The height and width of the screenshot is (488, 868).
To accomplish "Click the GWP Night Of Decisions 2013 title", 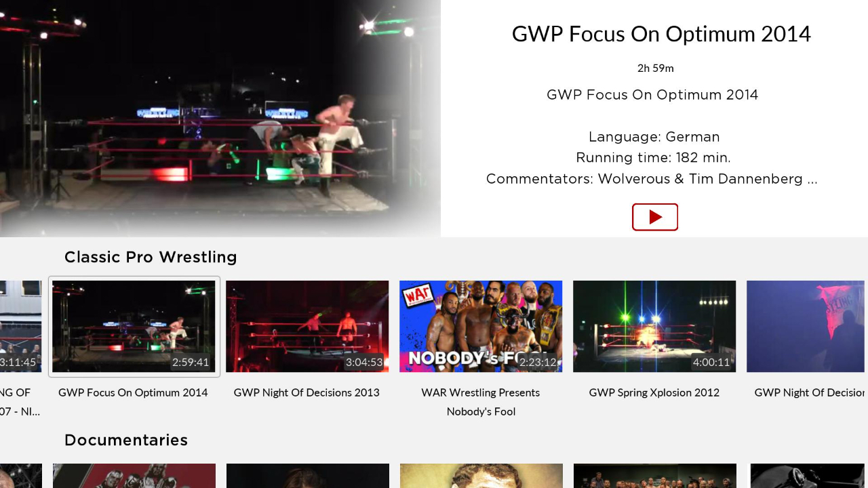I will [x=307, y=392].
